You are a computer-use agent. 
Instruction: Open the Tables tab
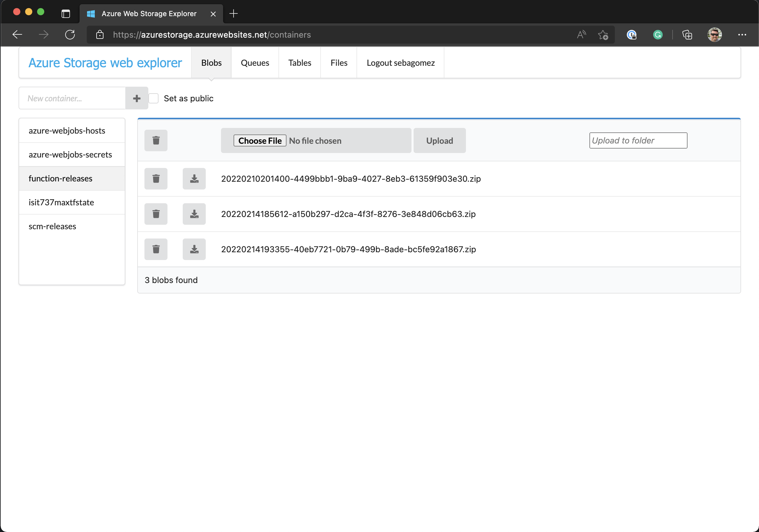point(299,63)
